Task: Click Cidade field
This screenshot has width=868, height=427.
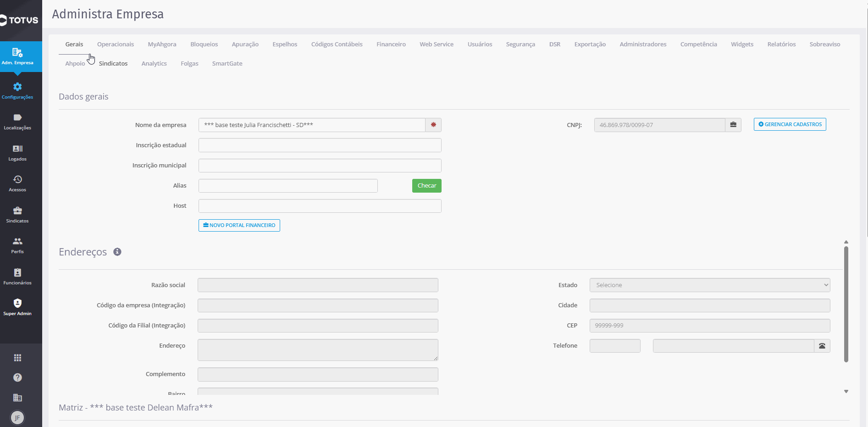Action: [x=710, y=305]
